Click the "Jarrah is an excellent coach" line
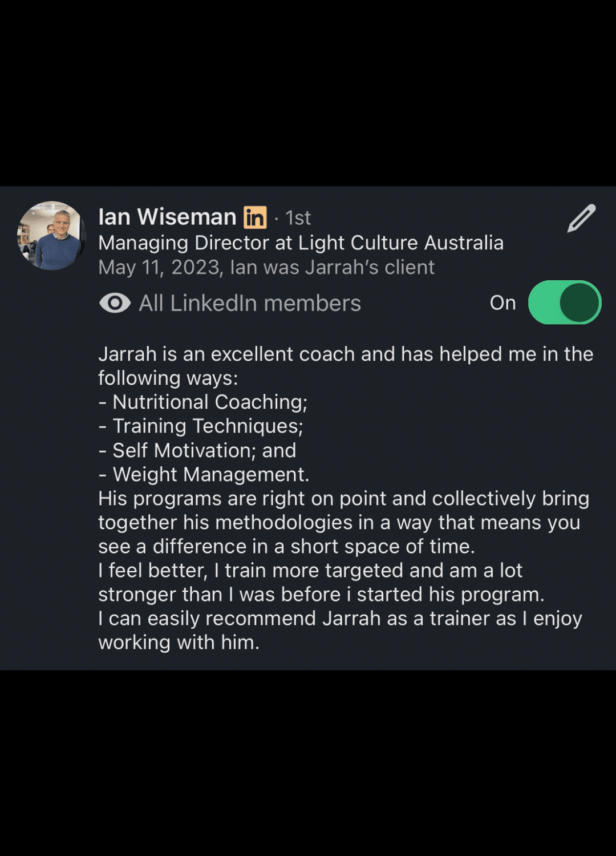This screenshot has width=616, height=856. pyautogui.click(x=346, y=354)
